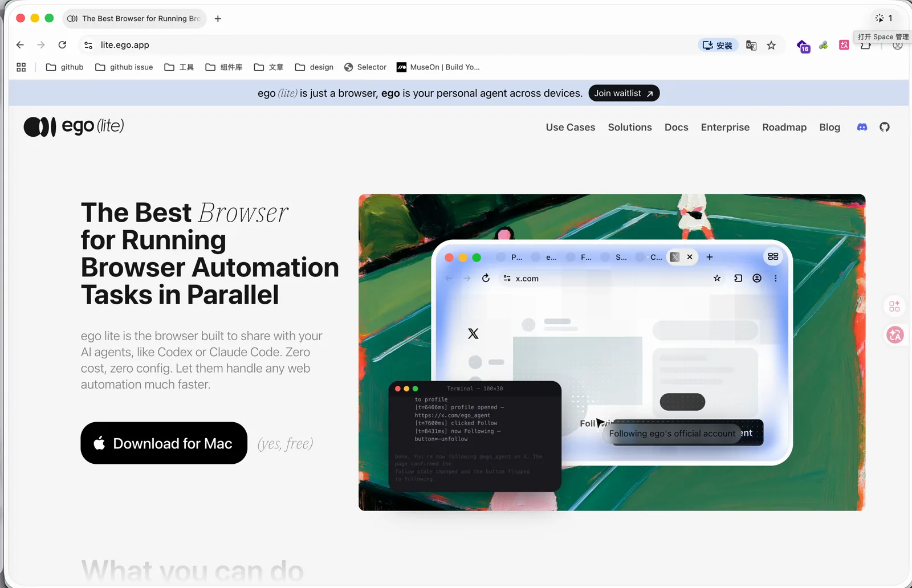912x588 pixels.
Task: Open the Blog nav item
Action: [x=830, y=128]
